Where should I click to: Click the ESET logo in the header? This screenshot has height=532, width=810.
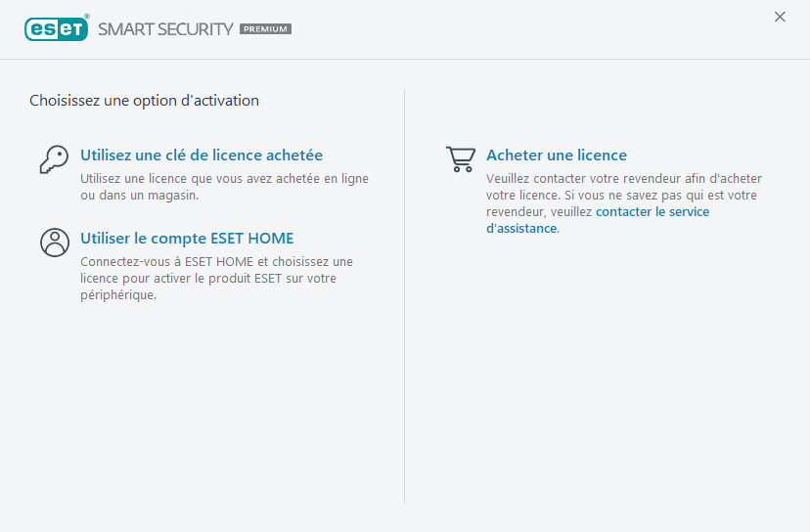click(x=56, y=28)
